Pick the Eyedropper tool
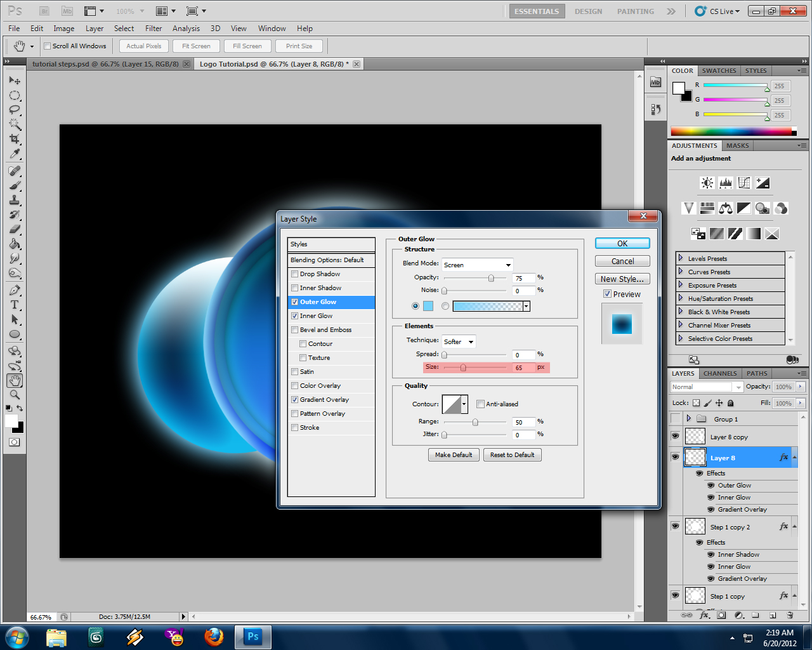 point(14,154)
